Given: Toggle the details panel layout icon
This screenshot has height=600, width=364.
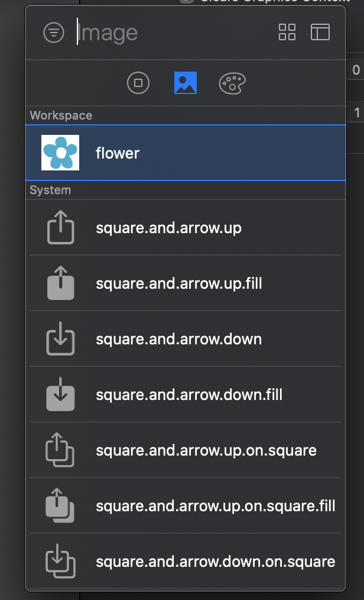Looking at the screenshot, I should point(320,32).
